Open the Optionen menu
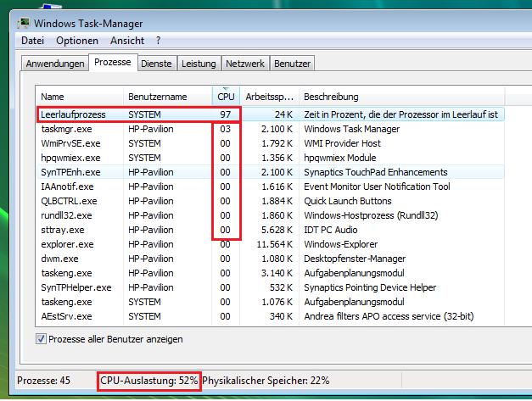The height and width of the screenshot is (401, 532). [77, 41]
